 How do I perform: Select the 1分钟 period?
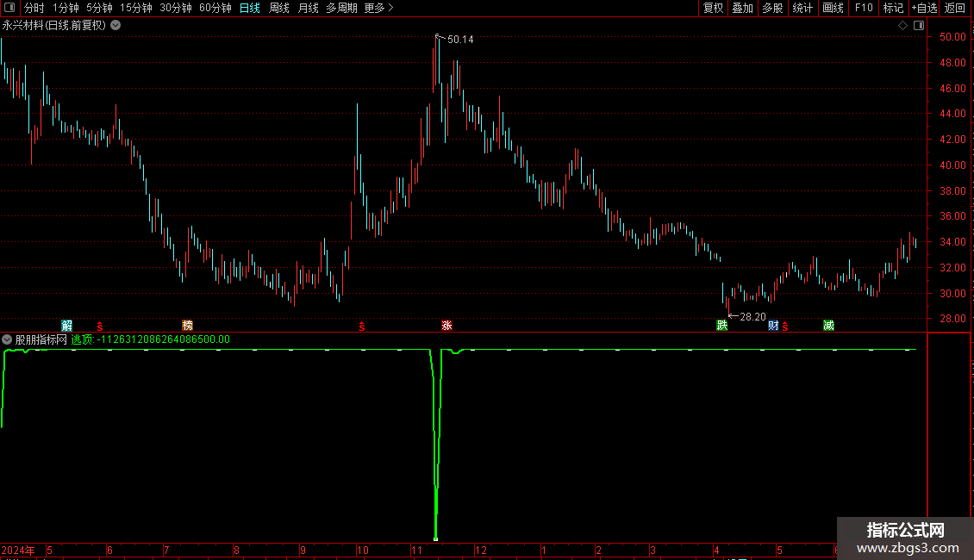[66, 8]
